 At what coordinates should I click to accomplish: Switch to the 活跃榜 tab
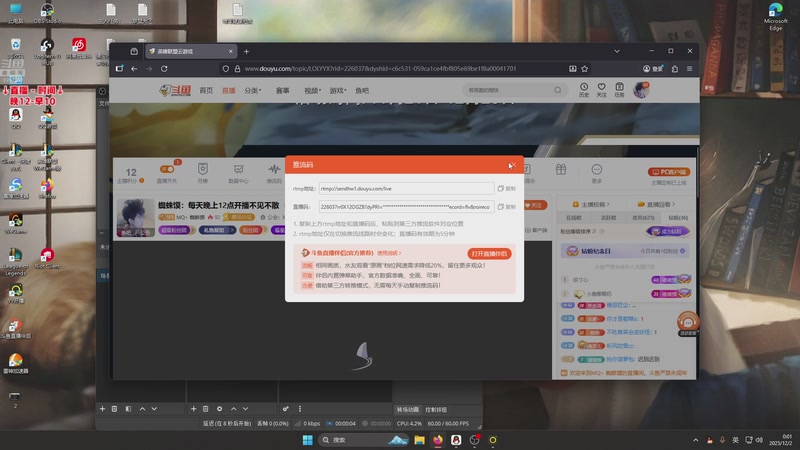click(608, 218)
